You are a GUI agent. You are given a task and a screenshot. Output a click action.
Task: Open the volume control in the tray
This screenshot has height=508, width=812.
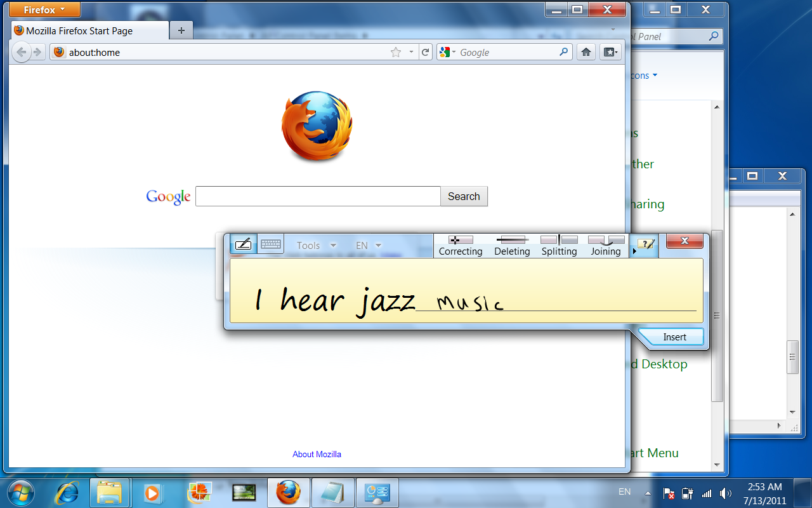pyautogui.click(x=726, y=493)
